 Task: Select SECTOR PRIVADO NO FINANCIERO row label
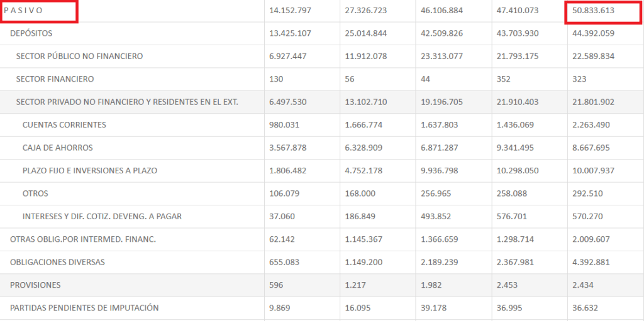[x=127, y=102]
